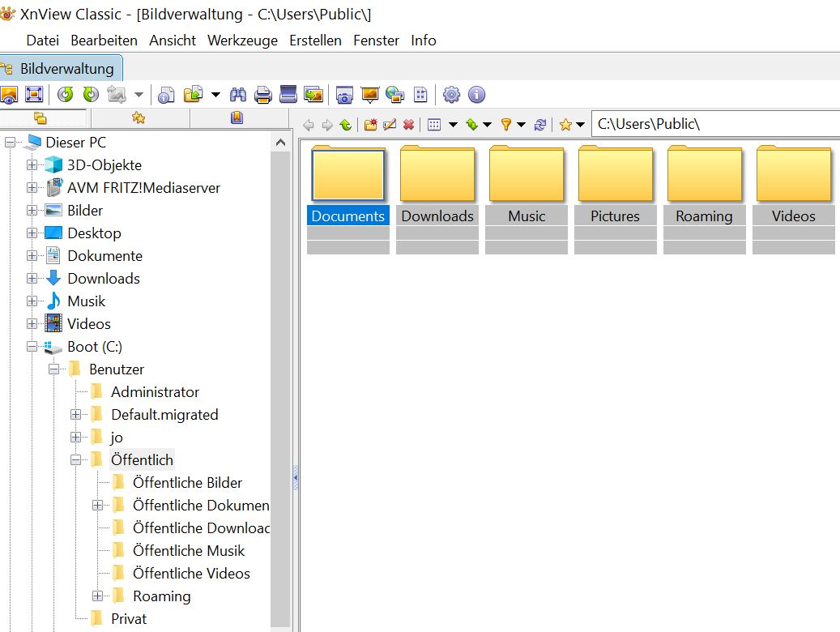The image size is (840, 632).
Task: Expand the Default.migrated tree node
Action: pyautogui.click(x=76, y=415)
